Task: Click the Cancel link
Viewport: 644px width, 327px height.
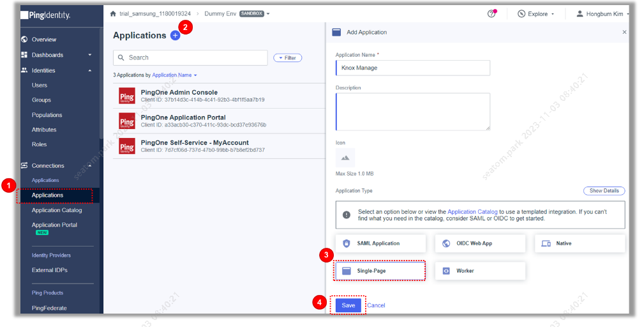Action: [376, 305]
